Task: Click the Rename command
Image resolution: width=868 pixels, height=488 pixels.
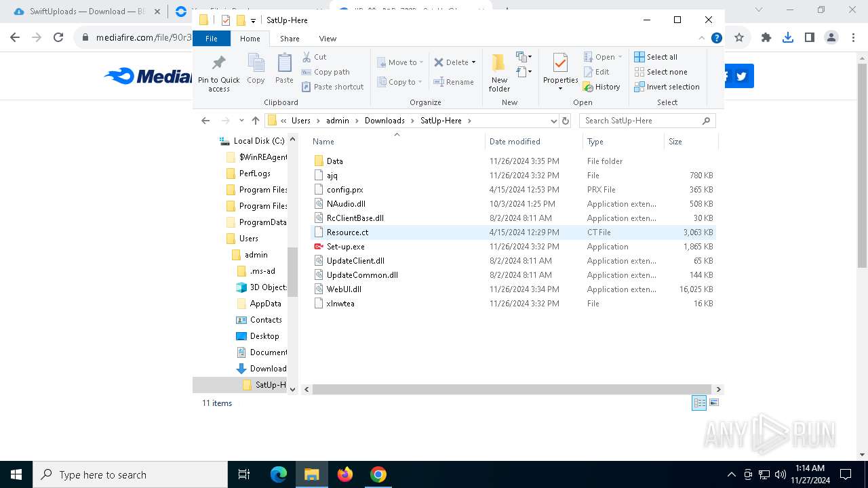Action: (454, 82)
